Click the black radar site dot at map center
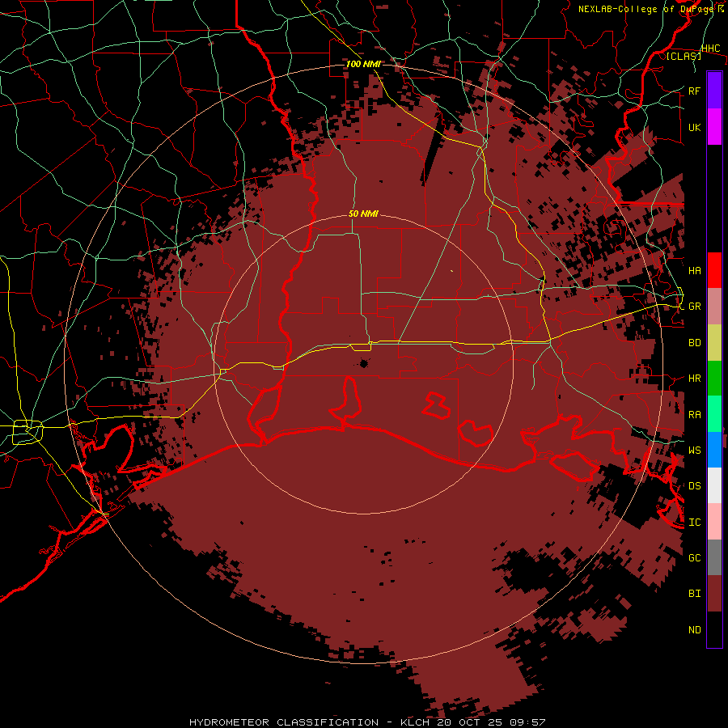This screenshot has height=728, width=728. click(364, 363)
